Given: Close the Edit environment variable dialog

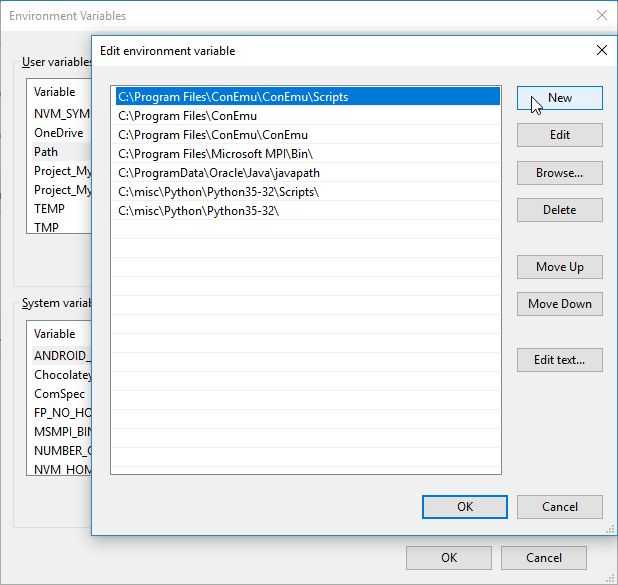Looking at the screenshot, I should click(x=601, y=50).
